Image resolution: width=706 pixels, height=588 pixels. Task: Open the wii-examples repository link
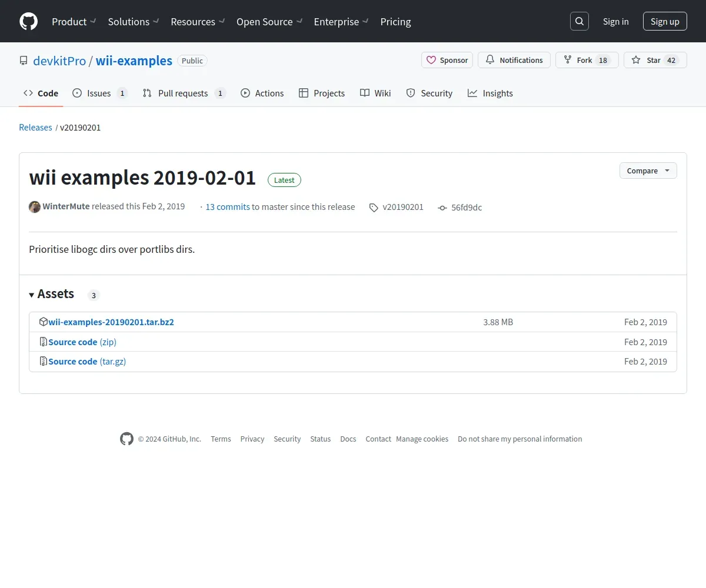click(x=134, y=61)
